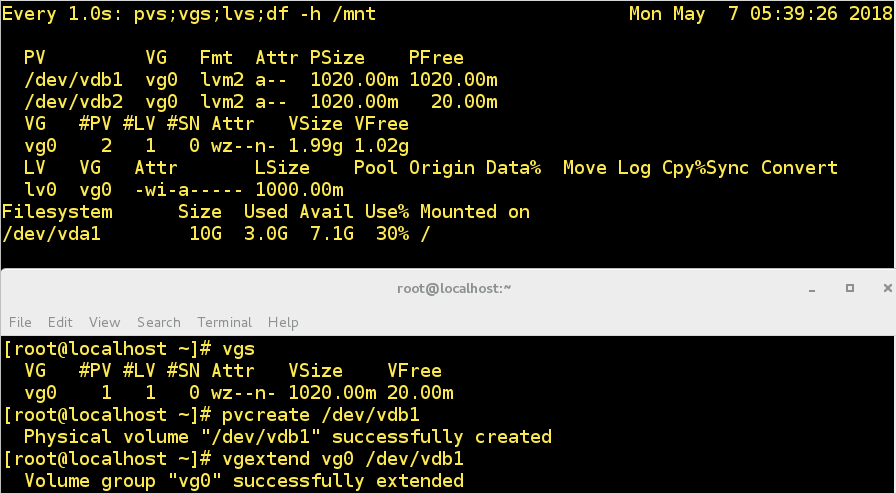This screenshot has height=493, width=896.
Task: Select the "successfully extended" output line
Action: (x=243, y=481)
